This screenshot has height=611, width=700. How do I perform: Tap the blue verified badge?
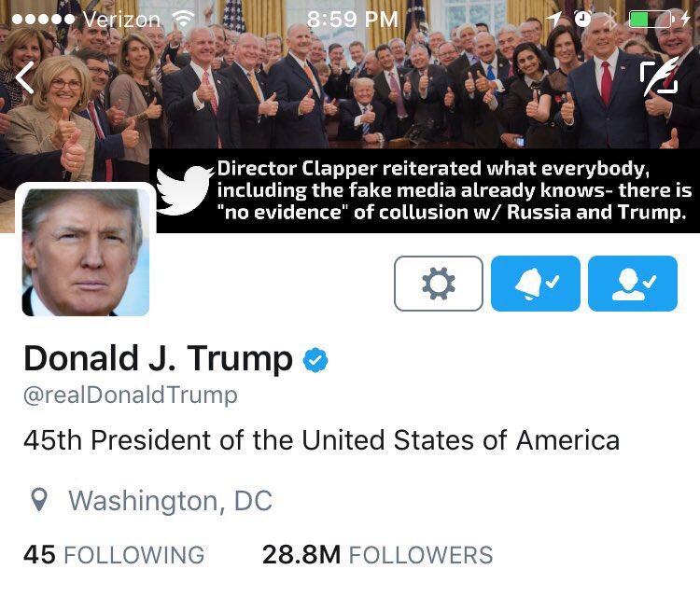[315, 360]
